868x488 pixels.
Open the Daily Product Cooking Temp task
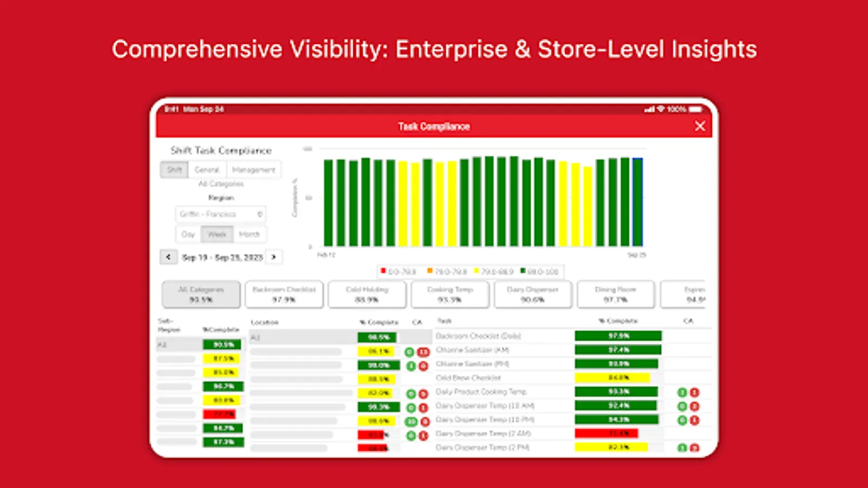(572, 391)
